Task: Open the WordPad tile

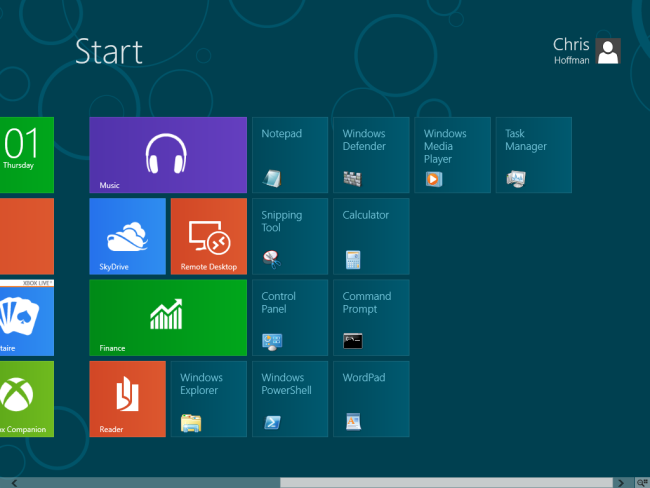Action: pyautogui.click(x=371, y=399)
